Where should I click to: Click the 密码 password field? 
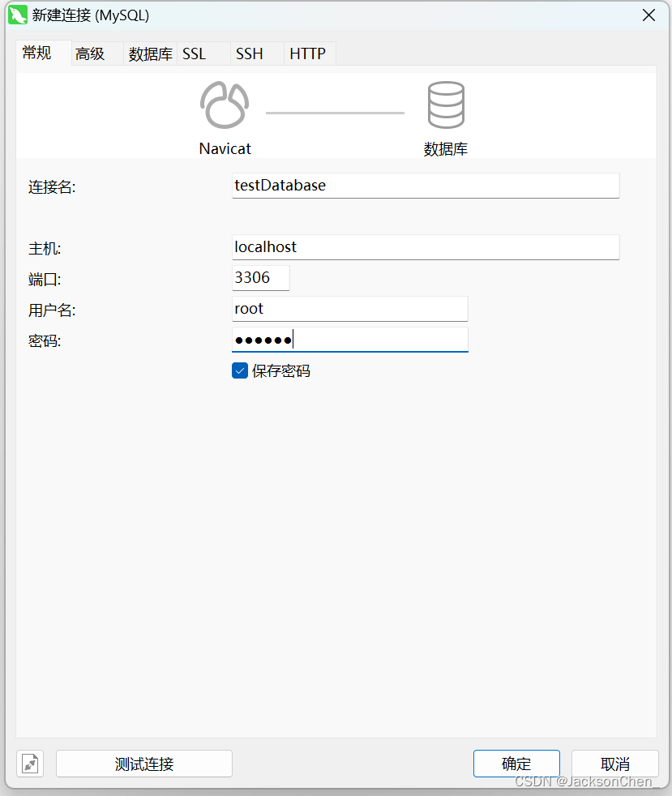349,340
